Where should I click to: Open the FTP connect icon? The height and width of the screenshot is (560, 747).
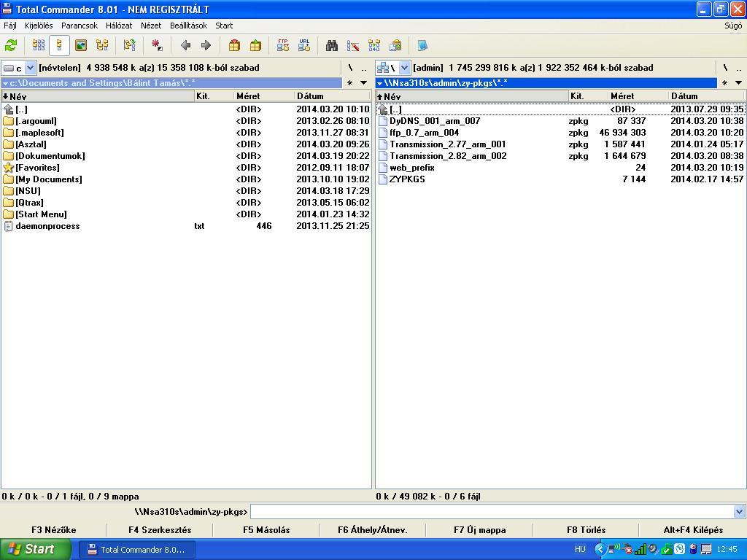coord(283,46)
